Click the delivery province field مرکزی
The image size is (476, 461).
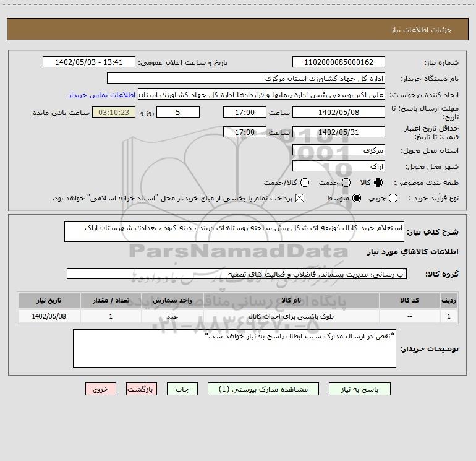tap(339, 150)
